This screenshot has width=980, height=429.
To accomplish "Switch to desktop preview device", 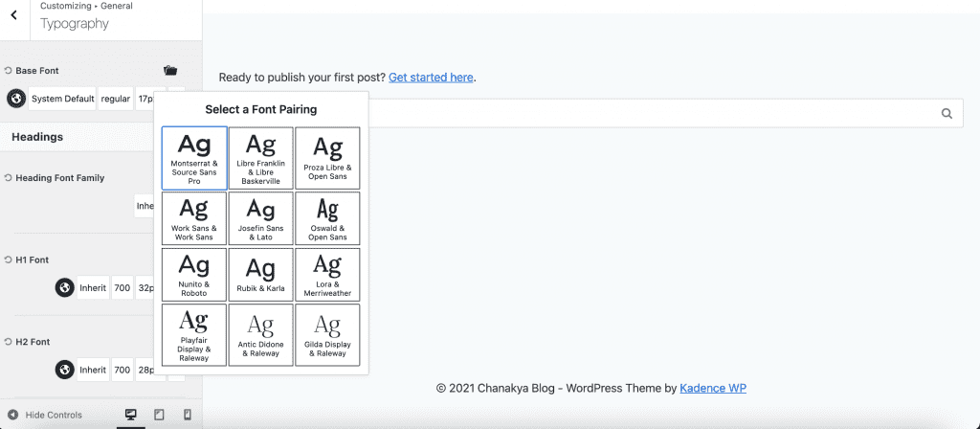I will (130, 415).
